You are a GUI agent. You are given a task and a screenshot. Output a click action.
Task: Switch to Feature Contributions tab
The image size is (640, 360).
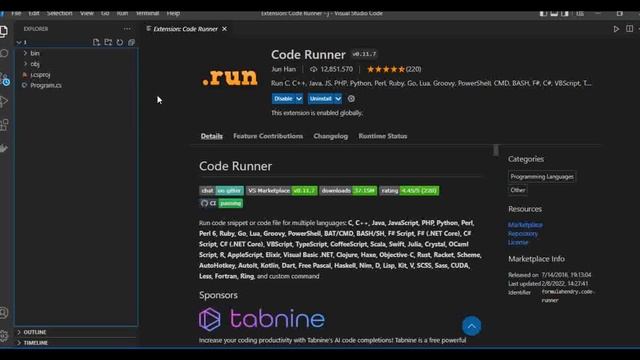[x=268, y=136]
